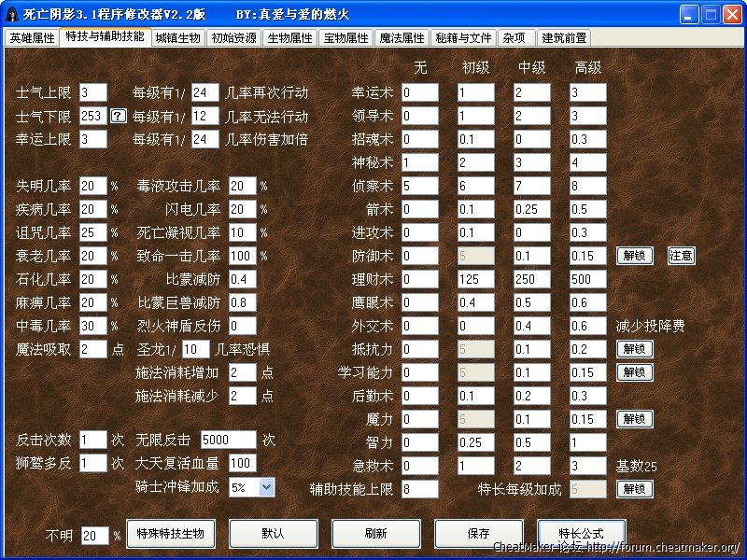Click the application icon in the title bar
Screen dimensions: 747x560
click(x=11, y=14)
